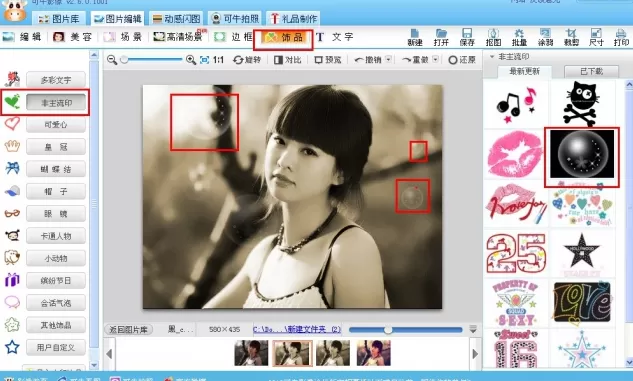Image resolution: width=633 pixels, height=381 pixels.
Task: Open the 礼品制作 tab
Action: [x=293, y=19]
